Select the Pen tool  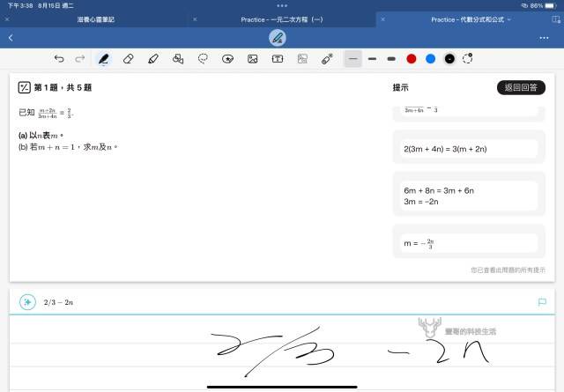[x=104, y=59]
